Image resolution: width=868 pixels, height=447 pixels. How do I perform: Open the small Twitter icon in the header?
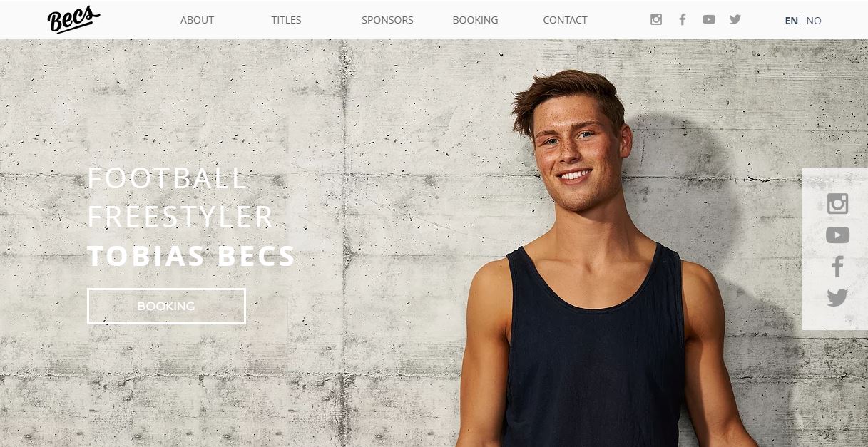(x=735, y=19)
